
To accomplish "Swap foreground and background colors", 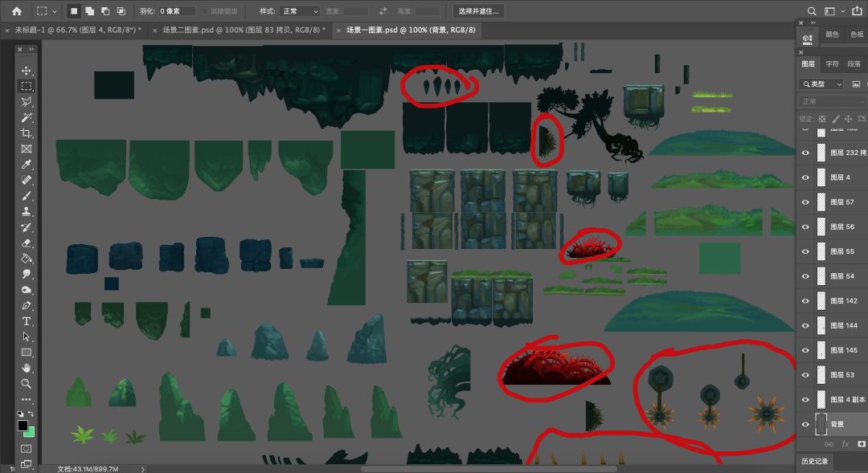I will 31,414.
